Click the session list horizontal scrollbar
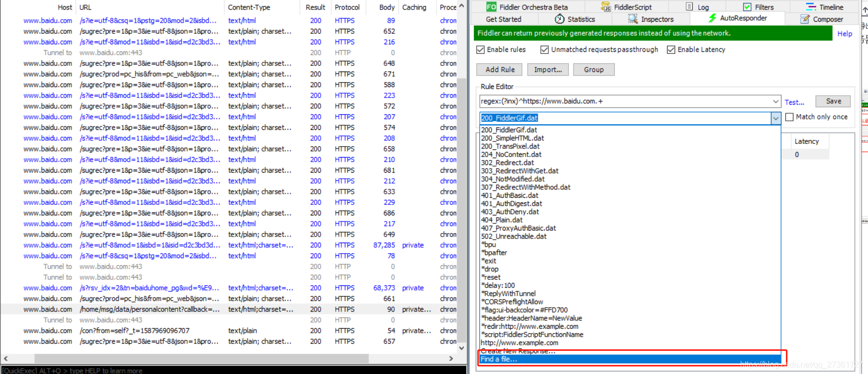The height and width of the screenshot is (374, 868). click(x=201, y=358)
